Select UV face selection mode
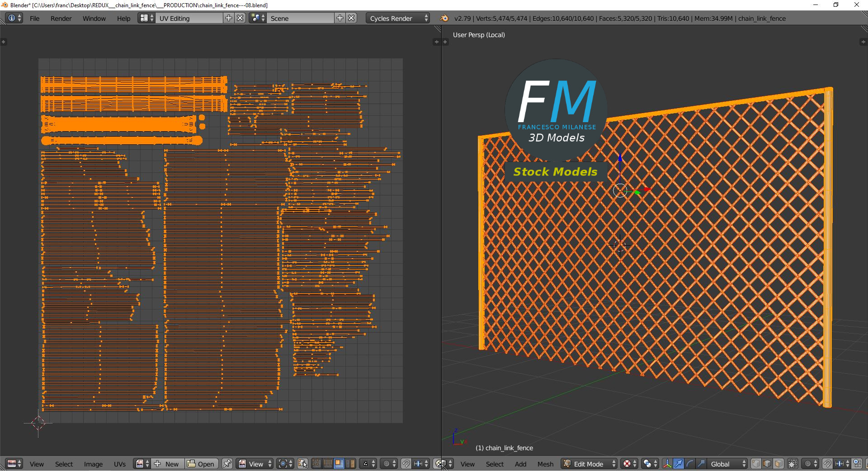This screenshot has height=471, width=868. [339, 464]
